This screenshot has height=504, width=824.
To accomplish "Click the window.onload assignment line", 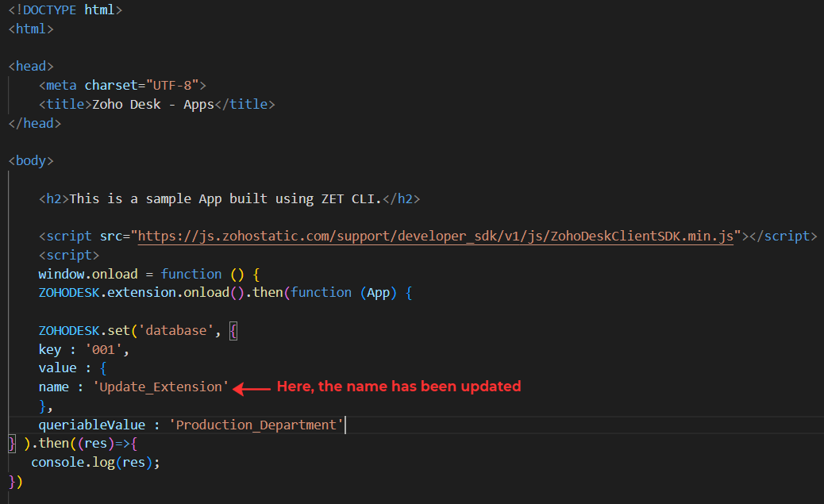I will (148, 275).
